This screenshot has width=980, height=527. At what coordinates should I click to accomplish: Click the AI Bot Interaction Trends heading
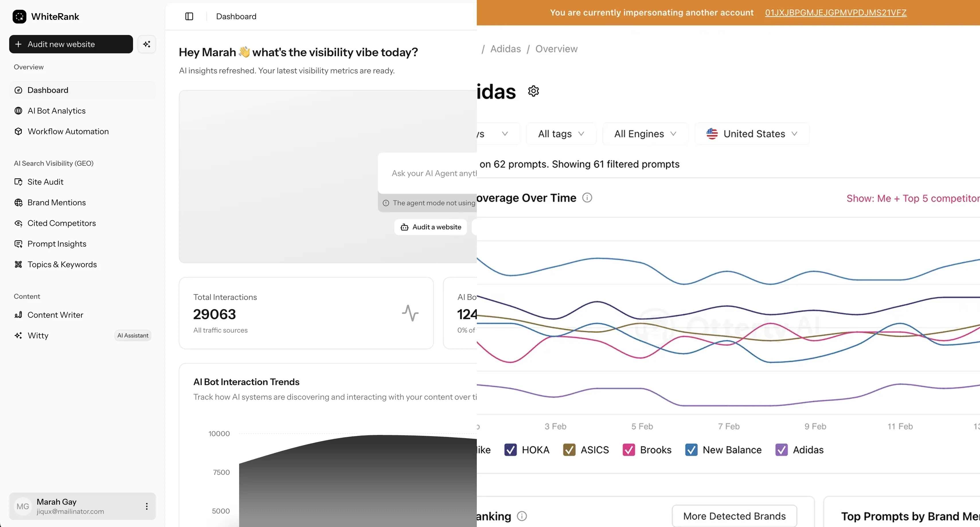coord(246,382)
